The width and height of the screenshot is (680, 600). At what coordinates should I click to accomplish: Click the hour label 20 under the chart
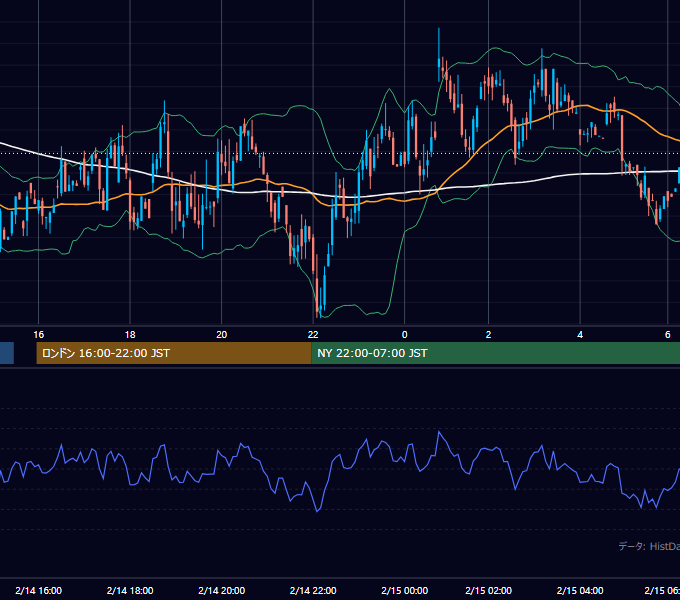222,335
